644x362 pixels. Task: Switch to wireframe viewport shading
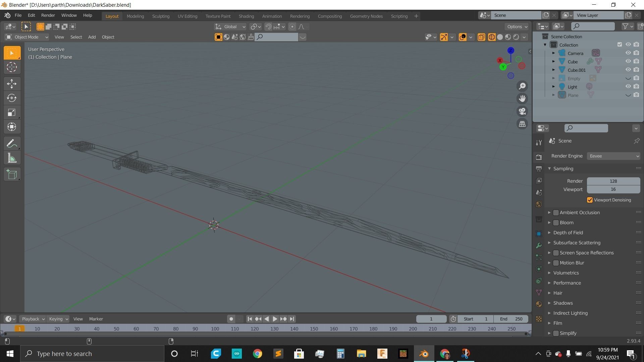click(492, 37)
